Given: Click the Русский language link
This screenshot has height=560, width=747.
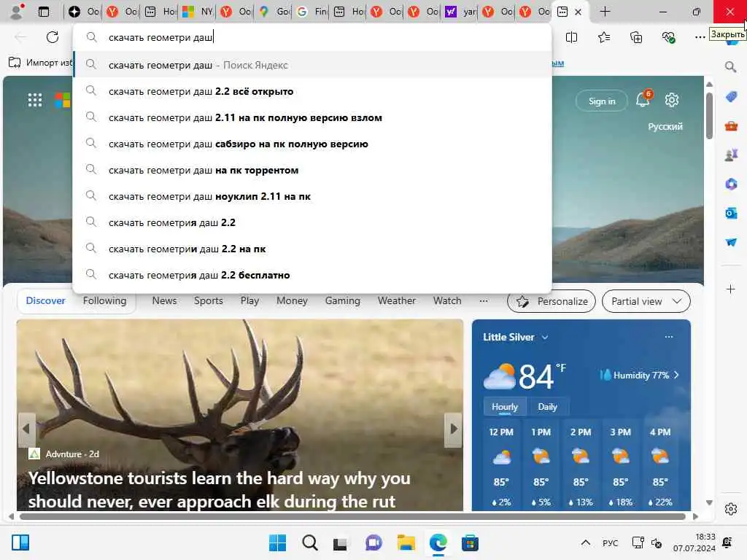Looking at the screenshot, I should point(665,127).
